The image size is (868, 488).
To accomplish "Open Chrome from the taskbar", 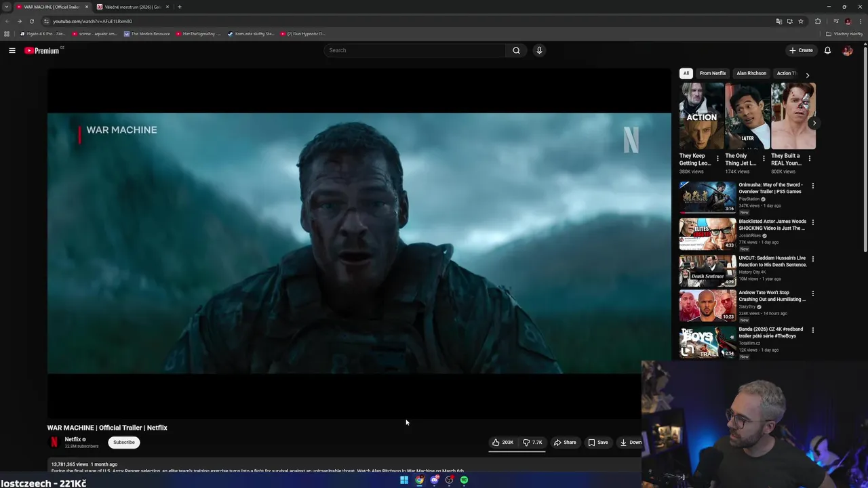I will pyautogui.click(x=420, y=480).
